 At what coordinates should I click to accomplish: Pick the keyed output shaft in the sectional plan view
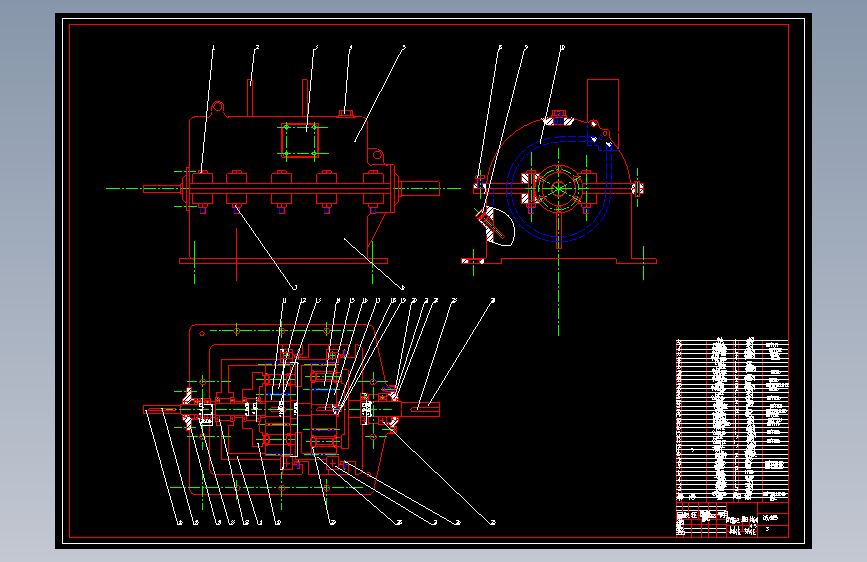418,409
